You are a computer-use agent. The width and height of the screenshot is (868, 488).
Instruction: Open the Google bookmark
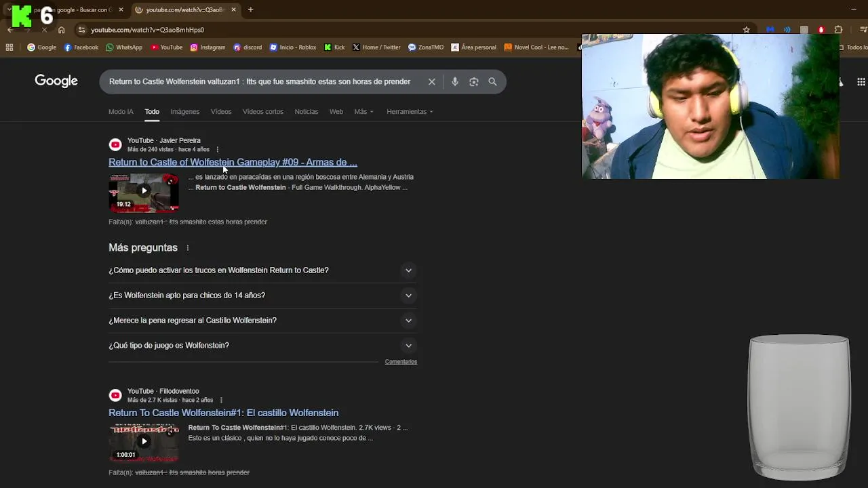click(x=41, y=47)
